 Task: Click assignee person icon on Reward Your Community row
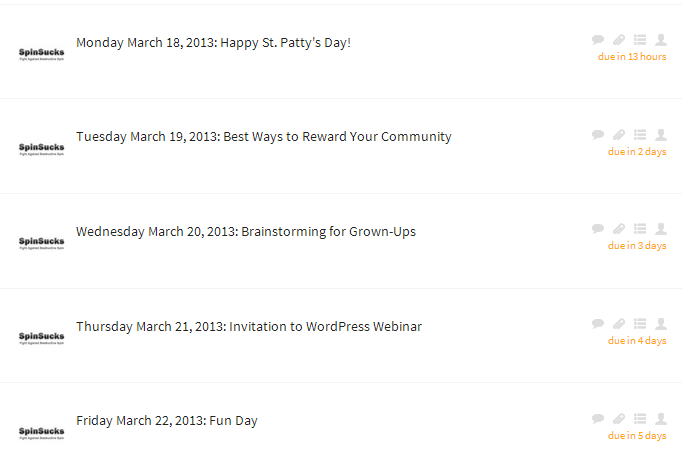[661, 135]
